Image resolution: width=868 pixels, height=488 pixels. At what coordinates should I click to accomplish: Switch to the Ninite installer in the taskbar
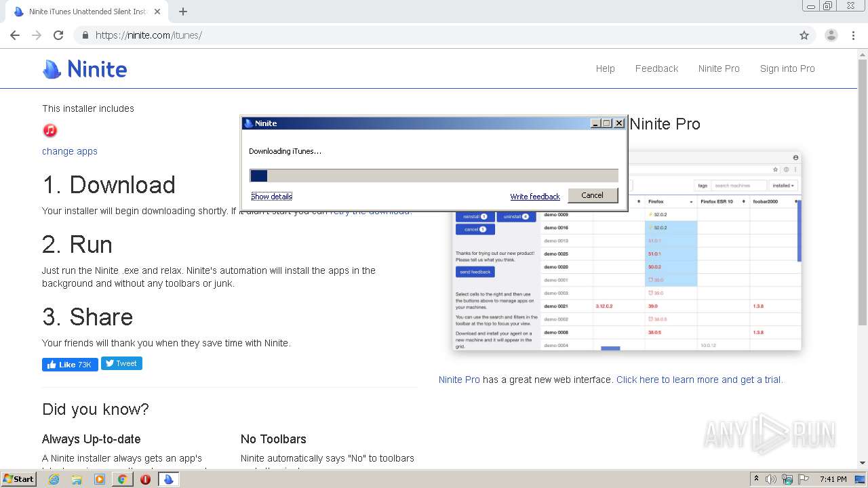pyautogui.click(x=168, y=479)
